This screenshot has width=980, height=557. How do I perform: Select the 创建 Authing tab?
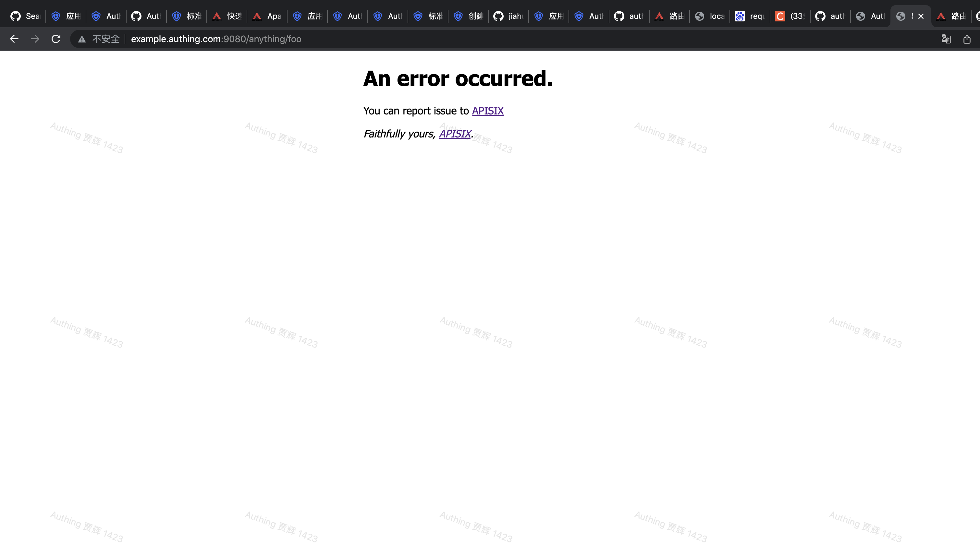pos(468,16)
